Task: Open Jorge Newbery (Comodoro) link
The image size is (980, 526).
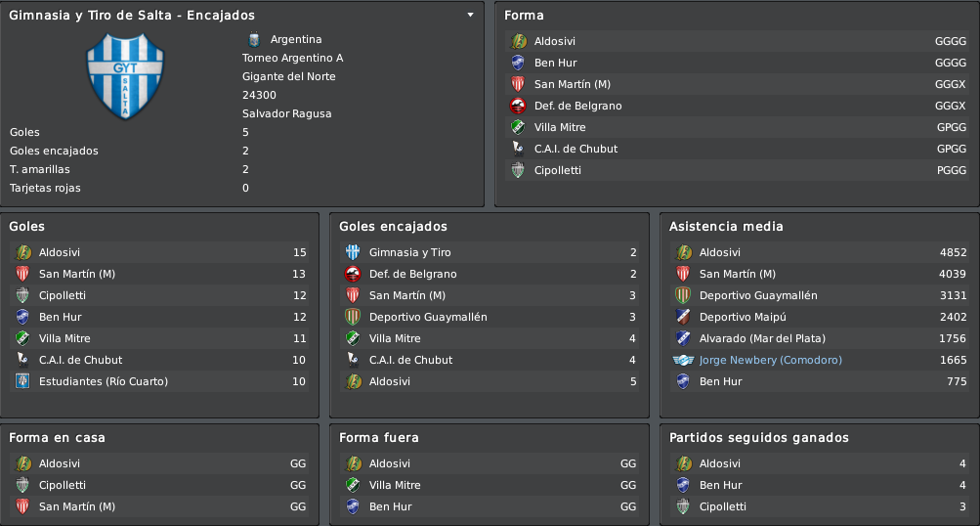Action: coord(770,360)
